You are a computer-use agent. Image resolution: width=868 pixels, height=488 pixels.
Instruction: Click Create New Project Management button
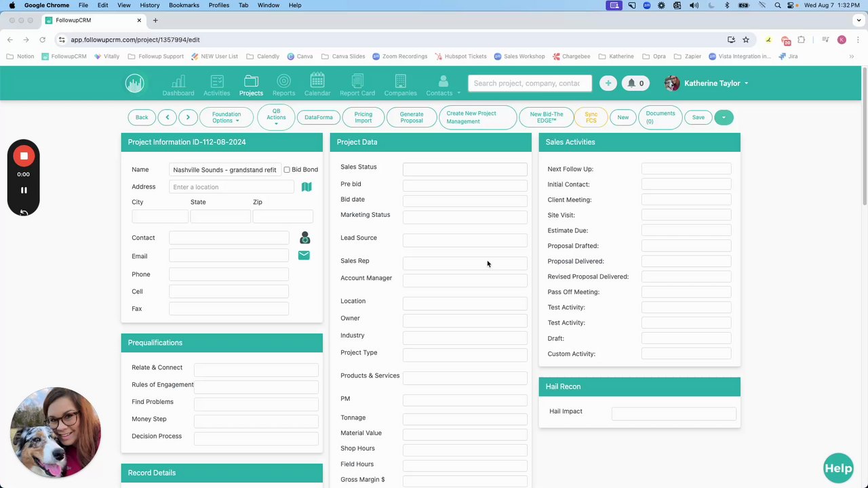[x=477, y=117]
